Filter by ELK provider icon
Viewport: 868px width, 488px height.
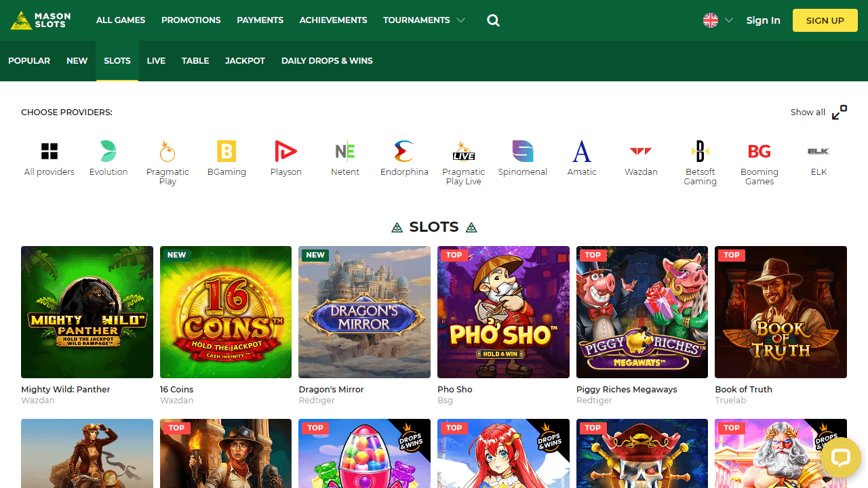click(x=818, y=150)
